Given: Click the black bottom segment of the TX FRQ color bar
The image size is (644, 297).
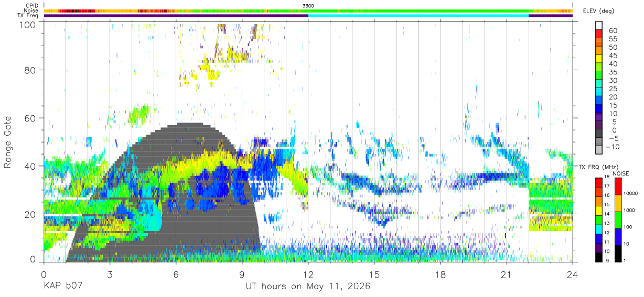Looking at the screenshot, I should pos(598,257).
